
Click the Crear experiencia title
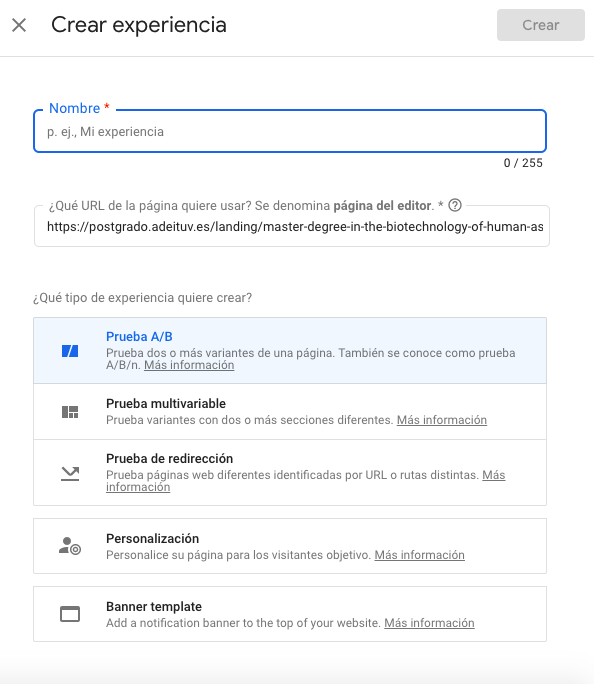click(x=139, y=25)
